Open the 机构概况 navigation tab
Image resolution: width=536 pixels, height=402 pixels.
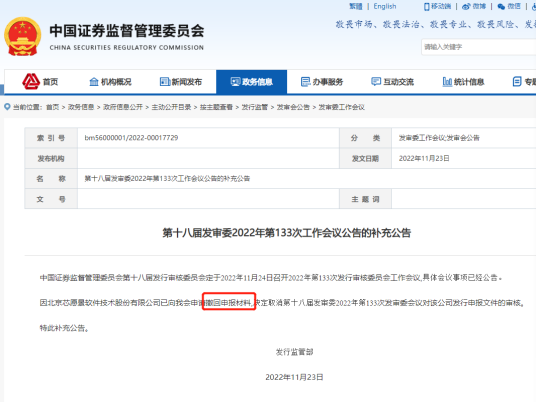[x=110, y=82]
